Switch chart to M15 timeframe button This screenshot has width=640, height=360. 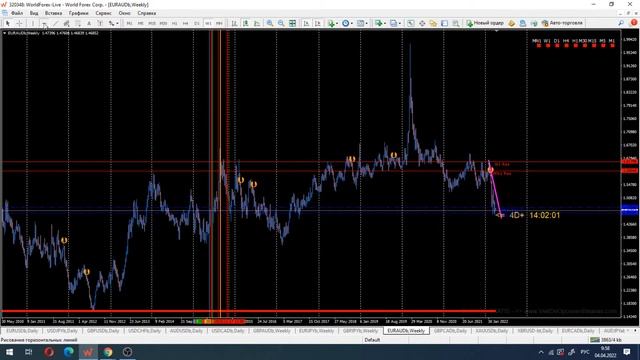pos(152,23)
